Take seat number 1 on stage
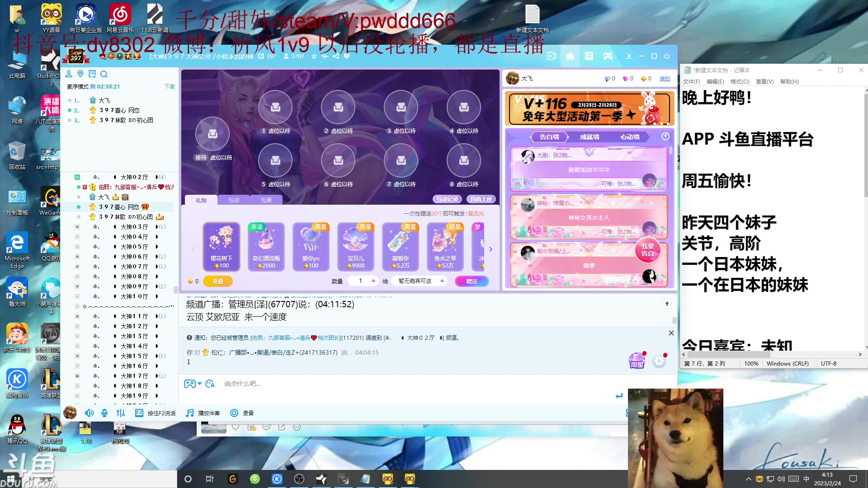The width and height of the screenshot is (868, 488). (275, 107)
